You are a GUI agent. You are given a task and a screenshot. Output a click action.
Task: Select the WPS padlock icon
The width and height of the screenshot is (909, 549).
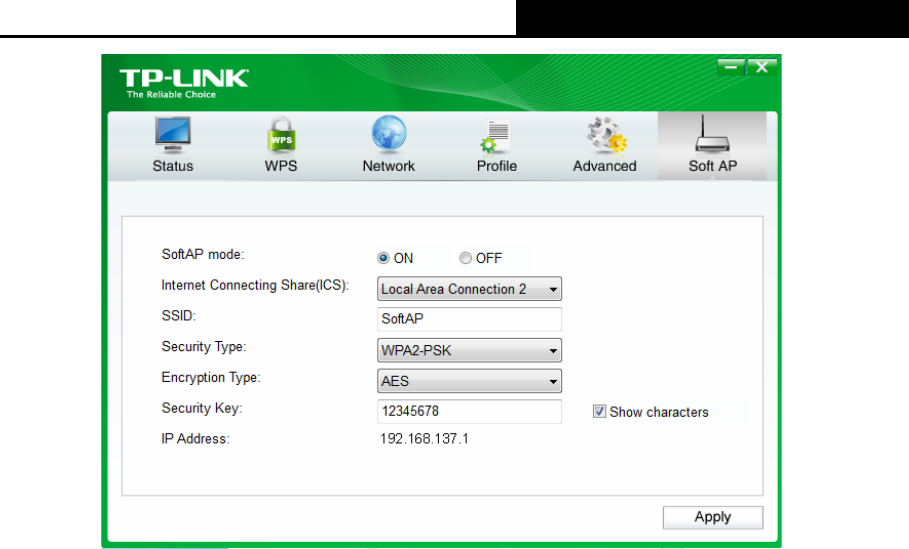click(281, 135)
